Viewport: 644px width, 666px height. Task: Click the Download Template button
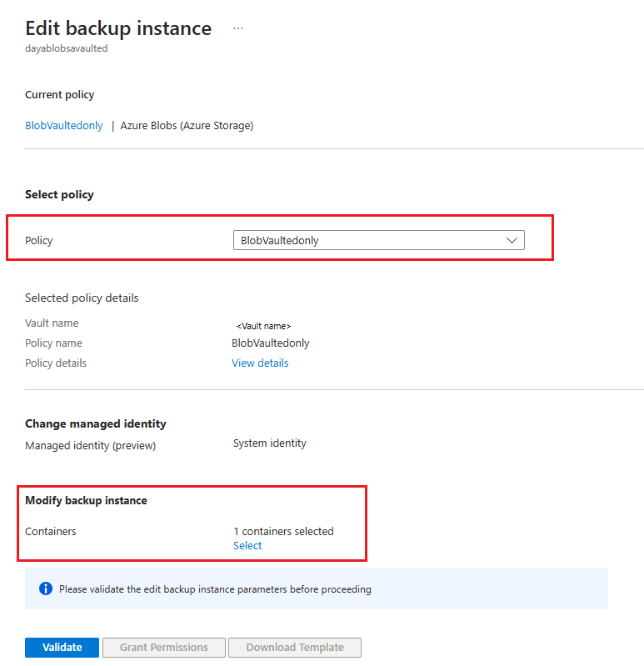tap(295, 648)
